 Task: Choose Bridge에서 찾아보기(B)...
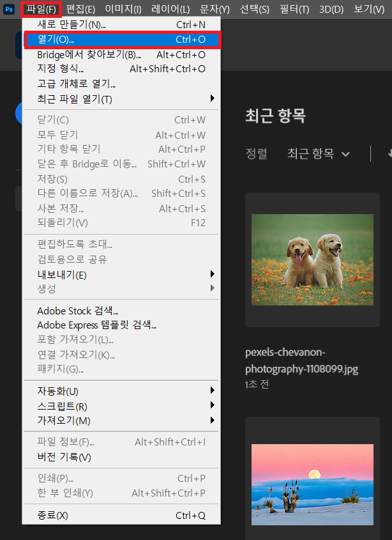(x=121, y=55)
